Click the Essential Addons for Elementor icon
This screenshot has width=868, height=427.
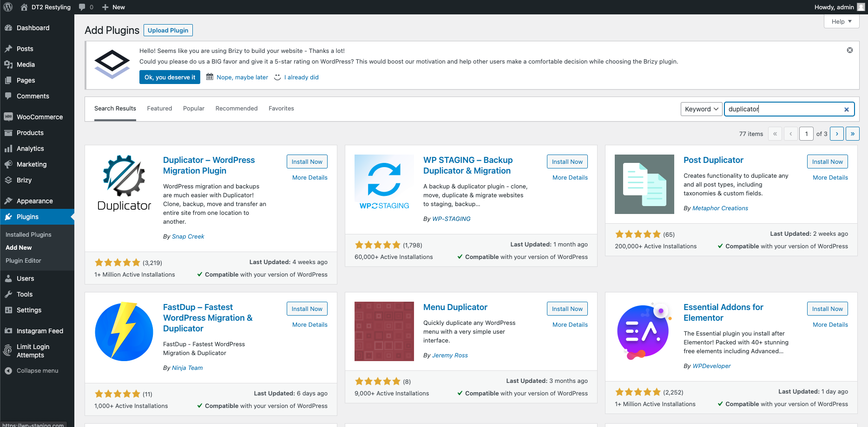pyautogui.click(x=644, y=331)
